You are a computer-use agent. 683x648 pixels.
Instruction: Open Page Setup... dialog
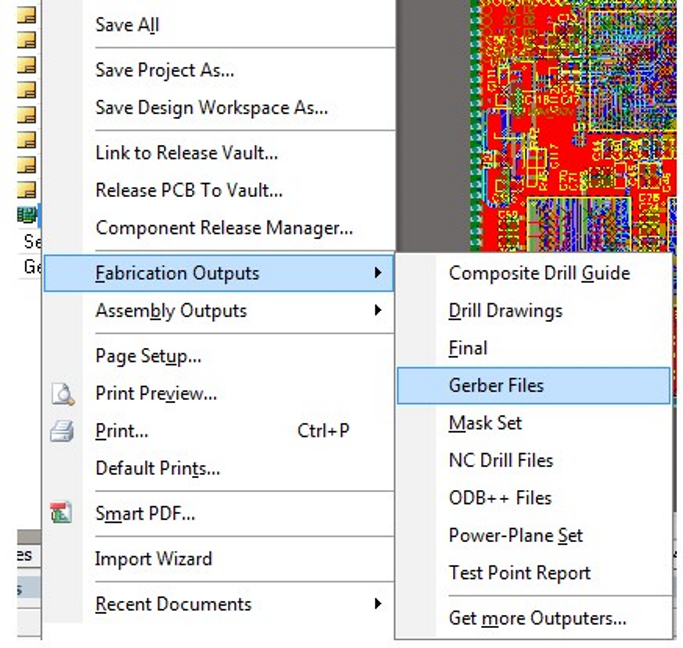pos(148,356)
